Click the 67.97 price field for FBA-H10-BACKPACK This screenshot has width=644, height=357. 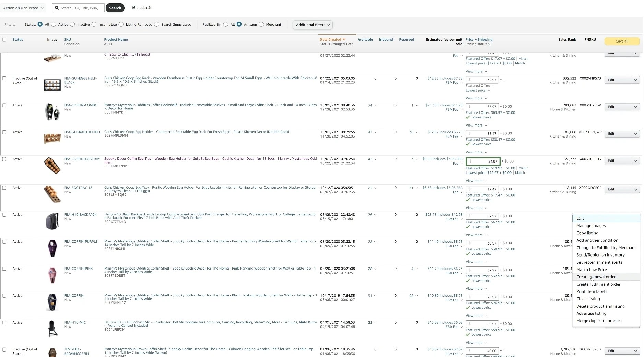click(x=482, y=216)
